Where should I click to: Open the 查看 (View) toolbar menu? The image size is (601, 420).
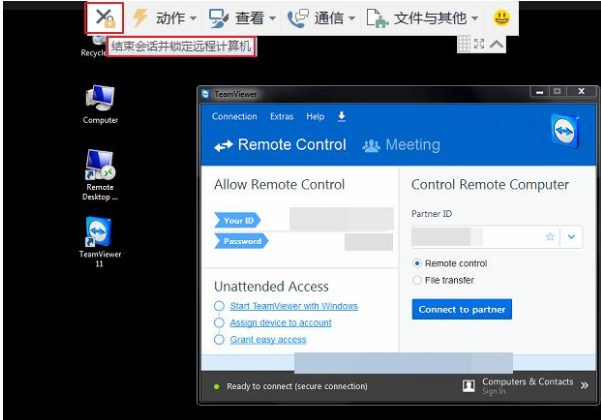(242, 18)
